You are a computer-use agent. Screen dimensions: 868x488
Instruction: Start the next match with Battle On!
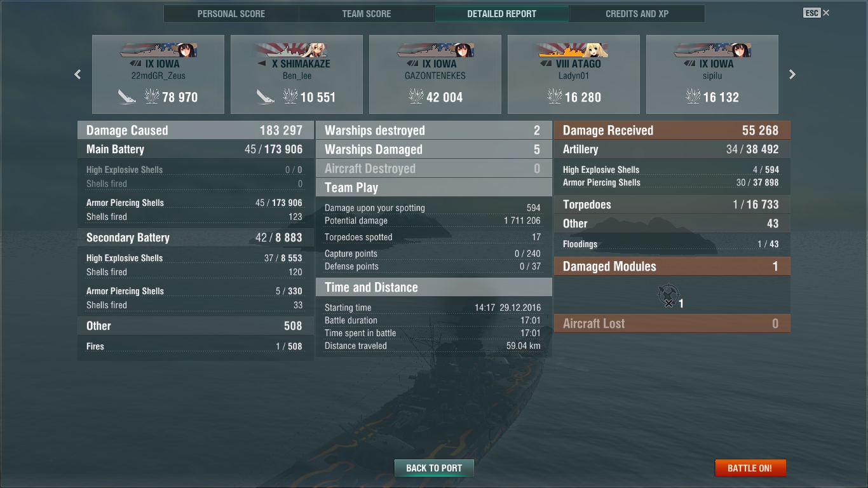(750, 468)
